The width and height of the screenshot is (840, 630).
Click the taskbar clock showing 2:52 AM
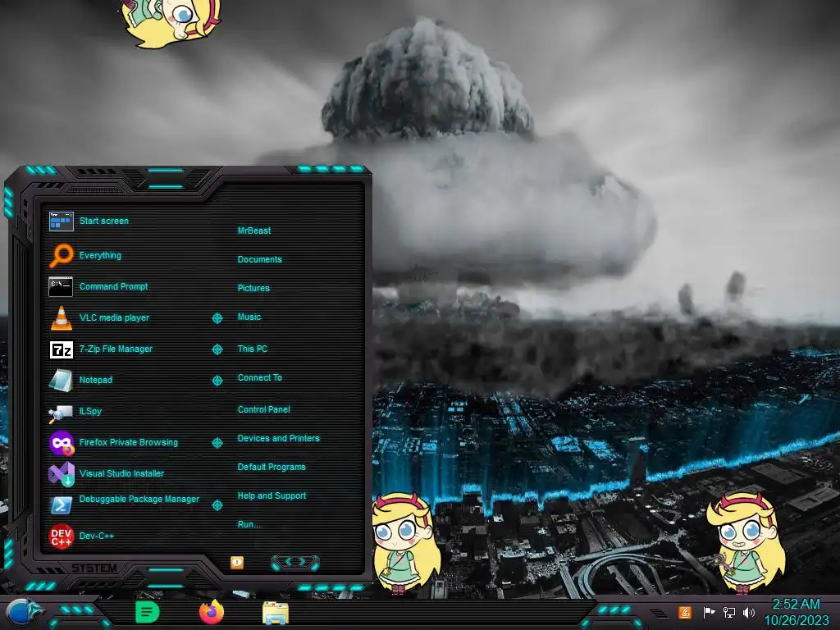click(x=796, y=605)
